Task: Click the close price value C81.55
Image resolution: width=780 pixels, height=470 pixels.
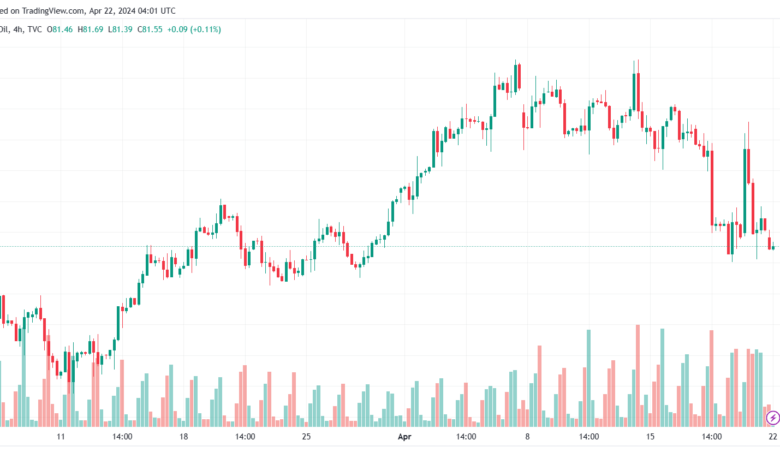Action: coord(150,29)
